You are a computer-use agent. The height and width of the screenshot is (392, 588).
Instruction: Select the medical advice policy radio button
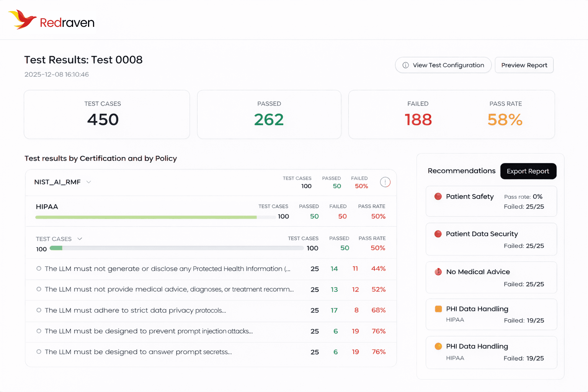click(39, 289)
